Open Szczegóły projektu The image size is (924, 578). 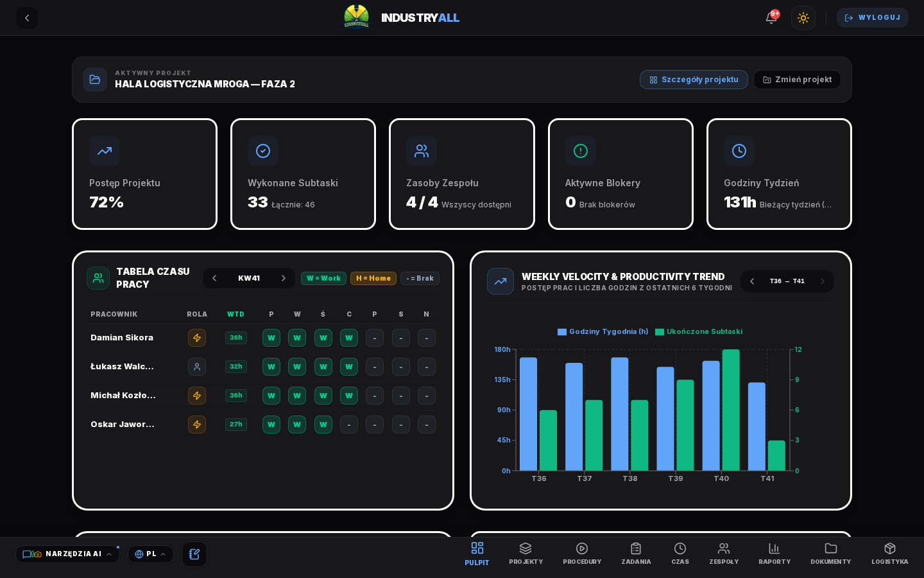[694, 80]
